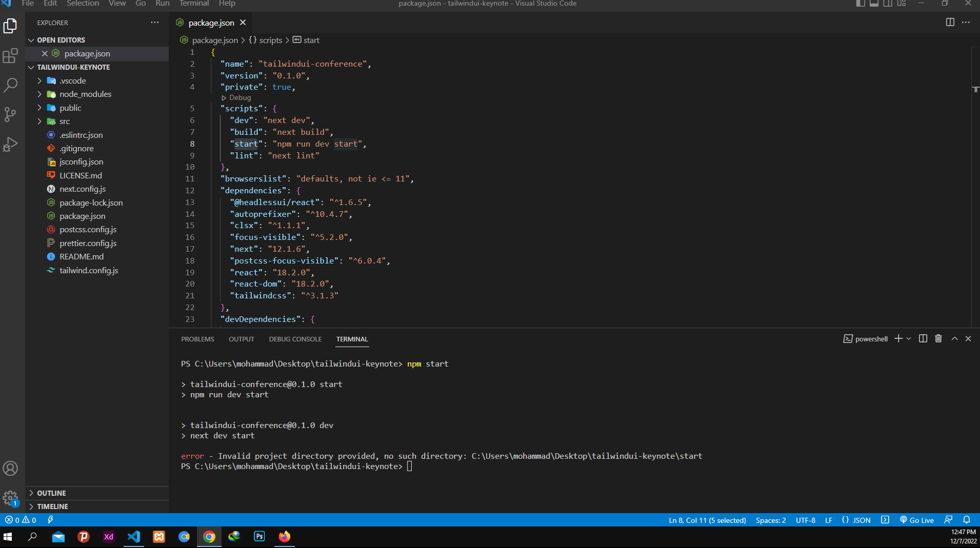Open the new terminal launch profile dropdown
The width and height of the screenshot is (980, 548).
pos(909,339)
